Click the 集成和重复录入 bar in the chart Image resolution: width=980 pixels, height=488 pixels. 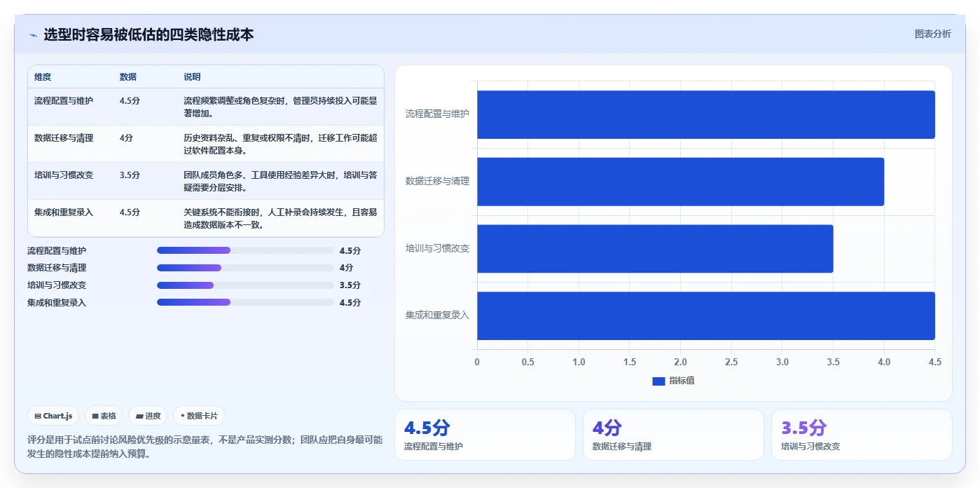706,316
